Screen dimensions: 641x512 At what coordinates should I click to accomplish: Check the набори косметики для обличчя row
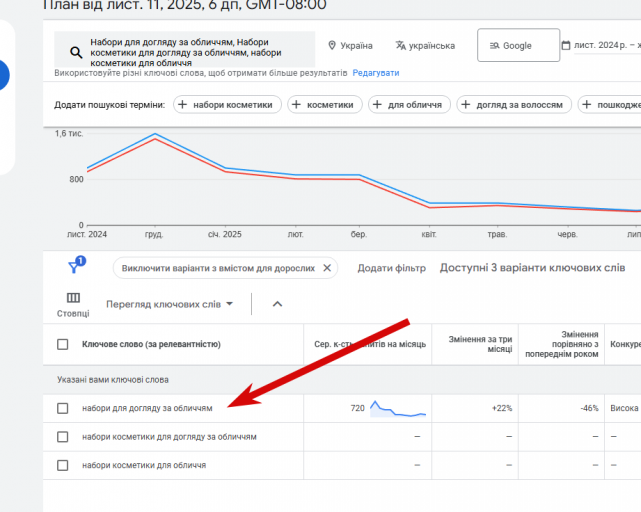click(x=63, y=465)
